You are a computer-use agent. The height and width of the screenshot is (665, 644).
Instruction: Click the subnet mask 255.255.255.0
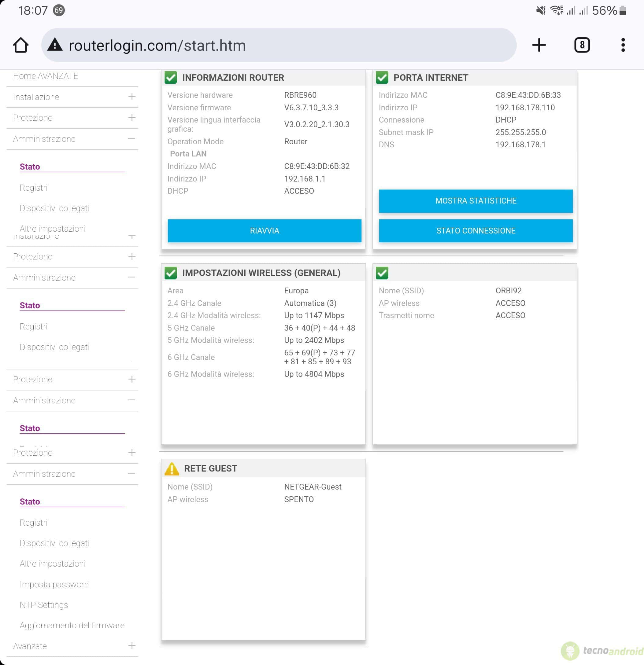520,132
